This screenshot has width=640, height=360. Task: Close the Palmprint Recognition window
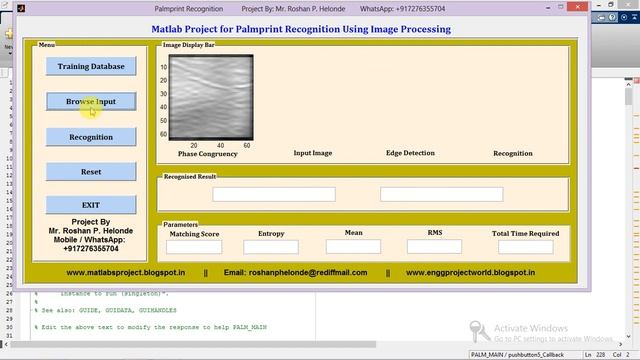tap(578, 7)
